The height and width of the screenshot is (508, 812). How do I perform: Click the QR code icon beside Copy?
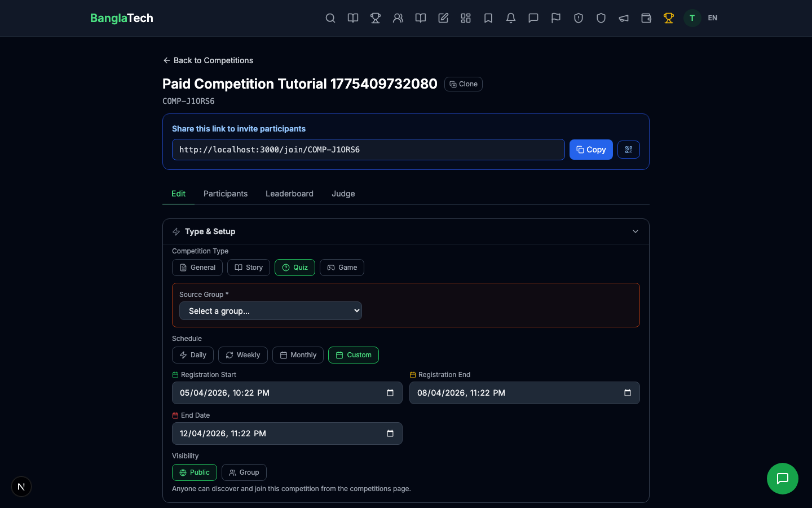tap(628, 150)
